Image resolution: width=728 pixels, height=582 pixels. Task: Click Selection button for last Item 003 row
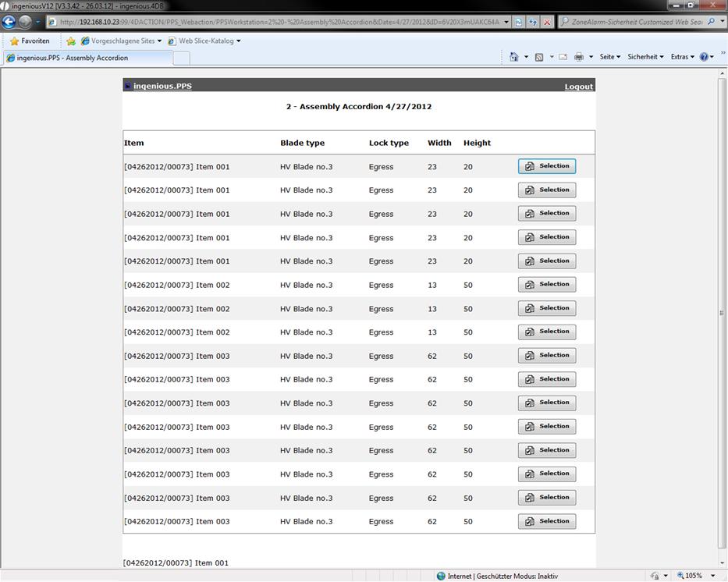tap(547, 521)
